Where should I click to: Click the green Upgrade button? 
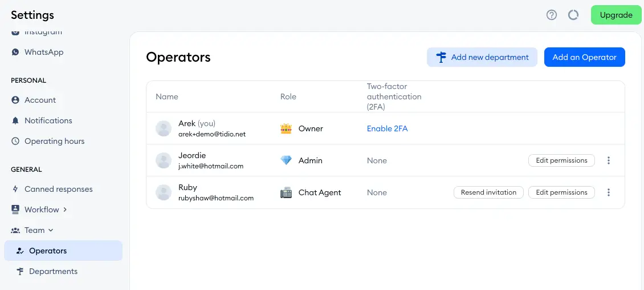tap(616, 15)
